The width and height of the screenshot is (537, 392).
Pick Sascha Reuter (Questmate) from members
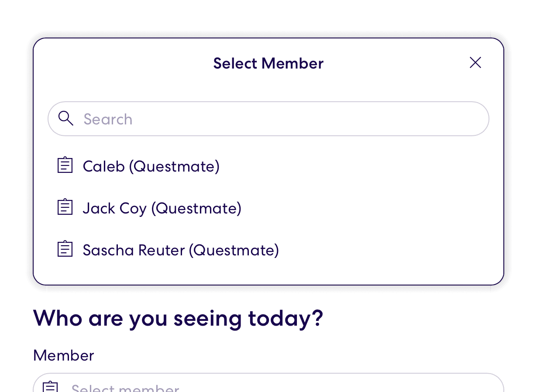point(180,250)
